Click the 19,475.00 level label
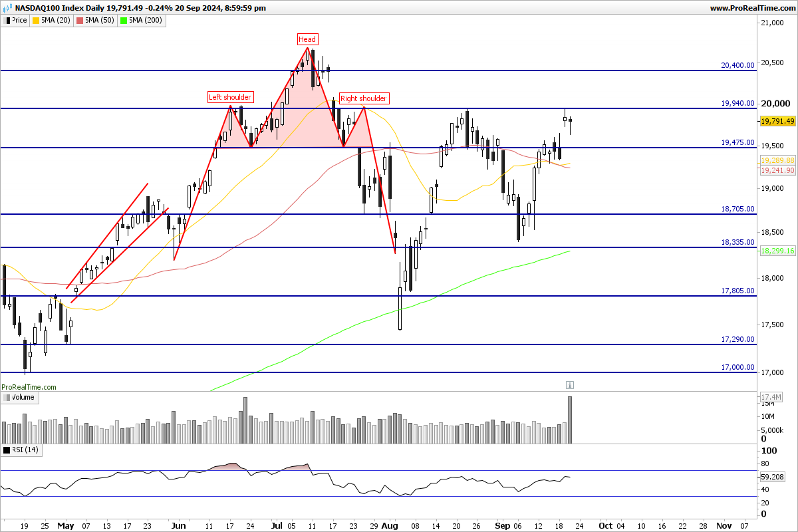 tap(737, 142)
